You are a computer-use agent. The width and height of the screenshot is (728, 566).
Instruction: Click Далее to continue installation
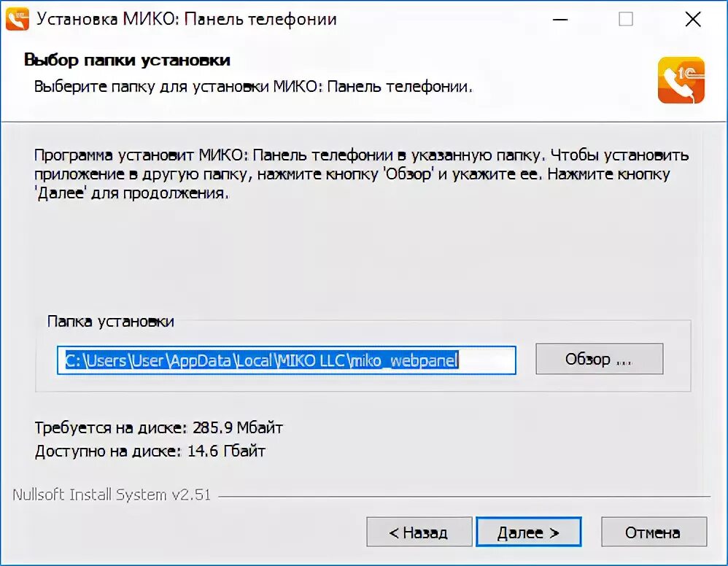click(x=528, y=532)
